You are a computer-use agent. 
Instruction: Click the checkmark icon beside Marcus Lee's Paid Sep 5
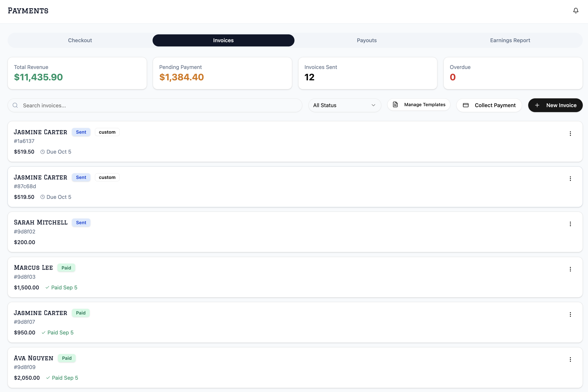(47, 287)
